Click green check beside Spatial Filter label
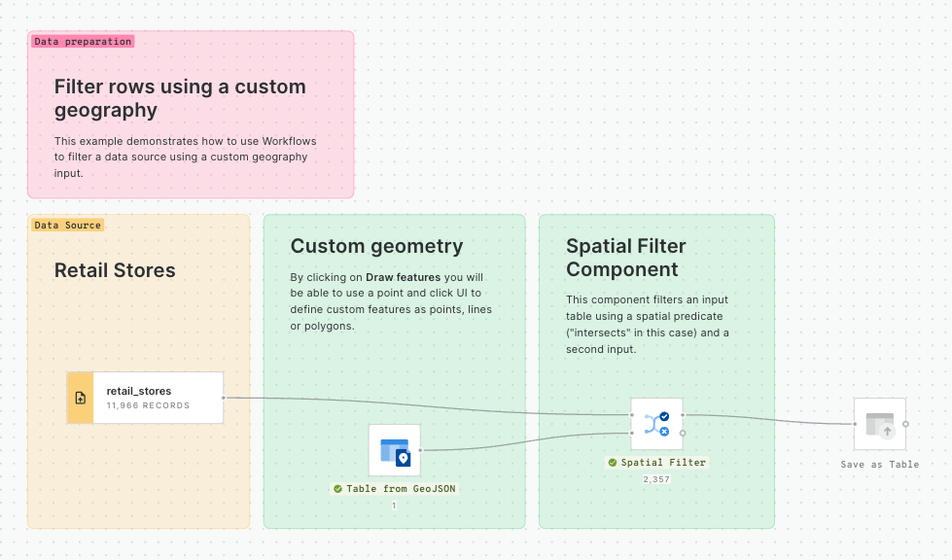The image size is (952, 560). coord(613,463)
